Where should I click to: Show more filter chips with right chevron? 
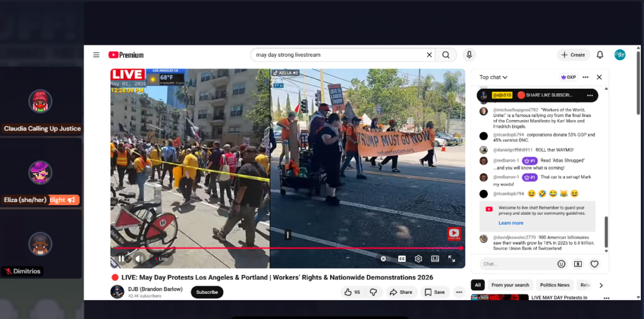tap(601, 285)
